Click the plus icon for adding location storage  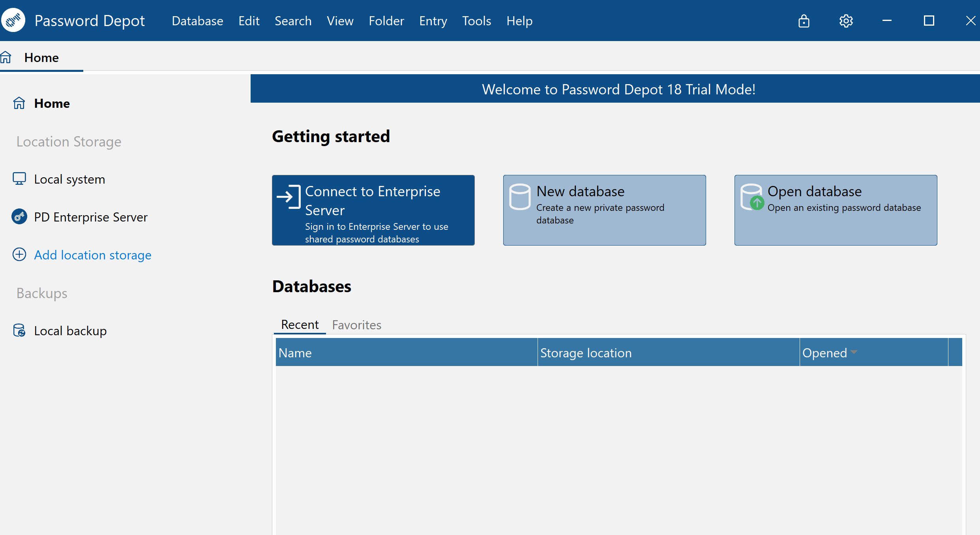[19, 254]
